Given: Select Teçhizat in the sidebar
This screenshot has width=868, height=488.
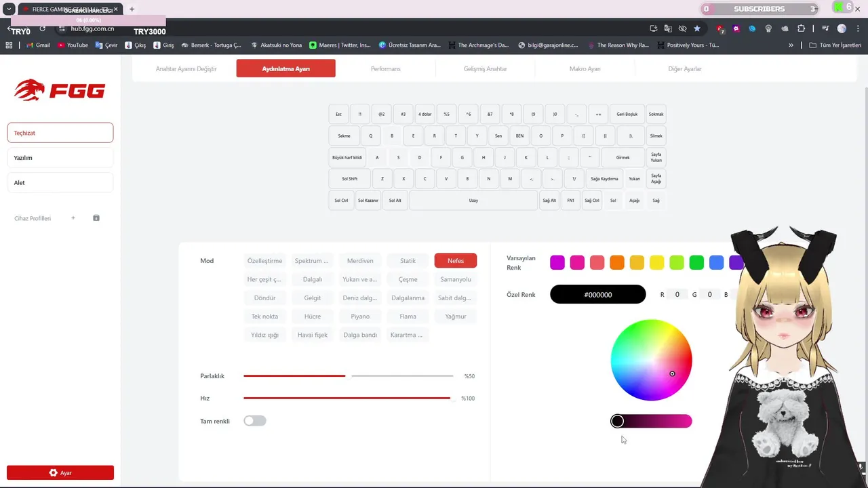Looking at the screenshot, I should tap(60, 133).
